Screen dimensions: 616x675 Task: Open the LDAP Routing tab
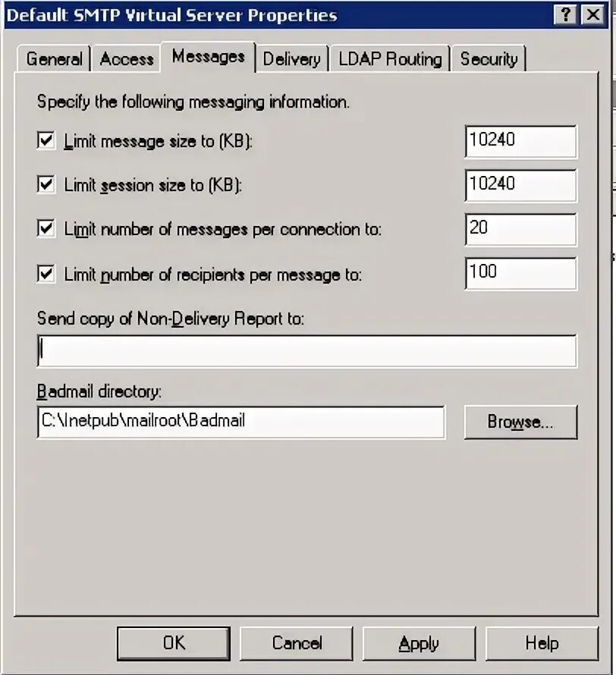390,58
